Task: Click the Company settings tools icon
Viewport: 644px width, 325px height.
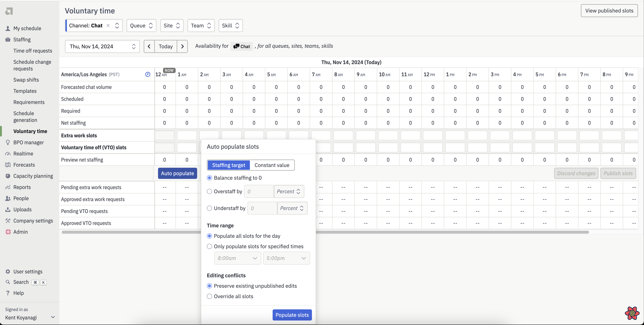Action: tap(8, 220)
